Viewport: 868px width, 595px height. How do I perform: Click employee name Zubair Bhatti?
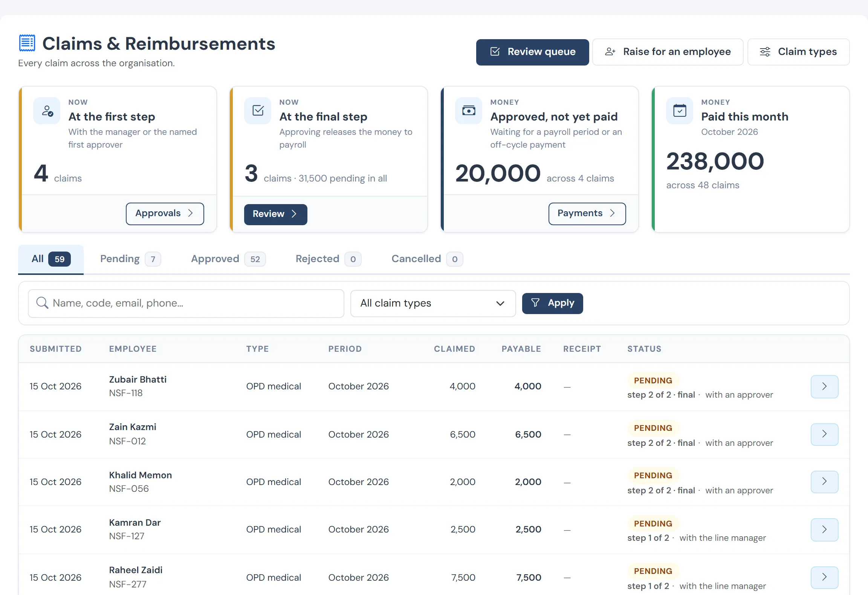(138, 379)
